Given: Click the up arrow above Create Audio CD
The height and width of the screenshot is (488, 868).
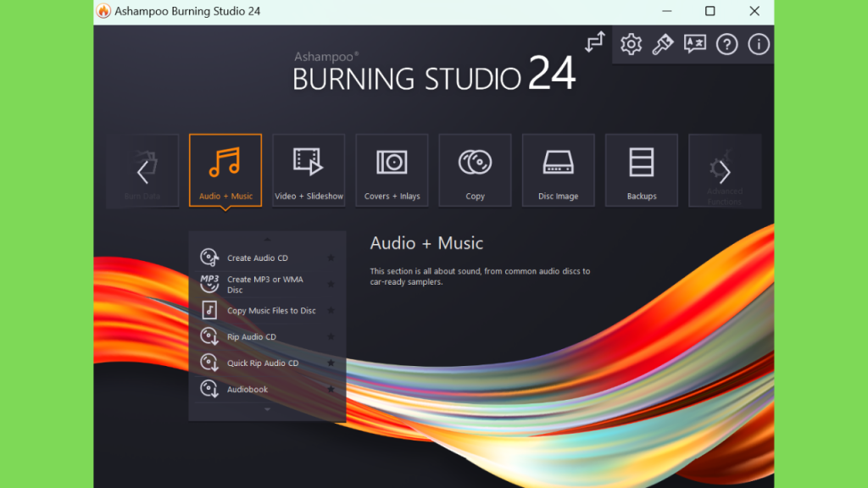Looking at the screenshot, I should tap(267, 240).
